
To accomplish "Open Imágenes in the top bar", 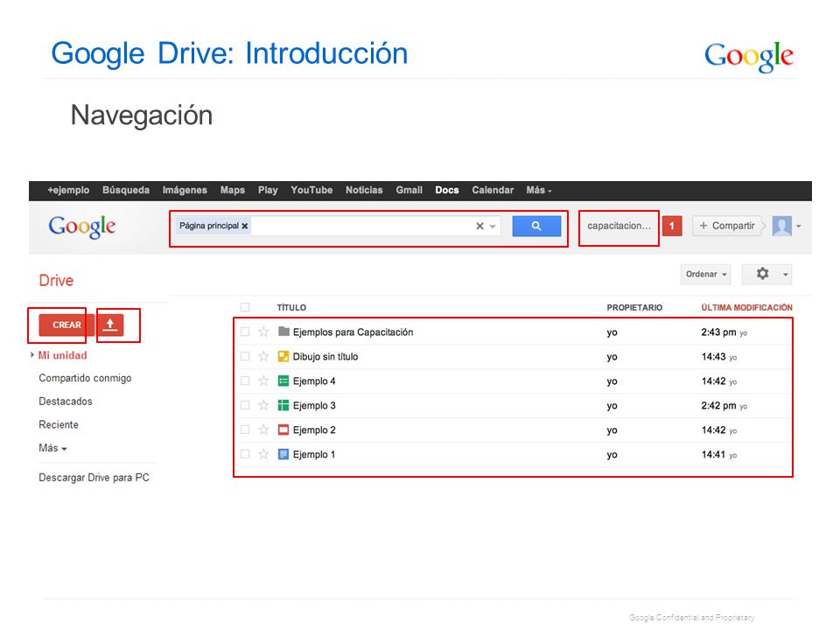I will (x=185, y=190).
